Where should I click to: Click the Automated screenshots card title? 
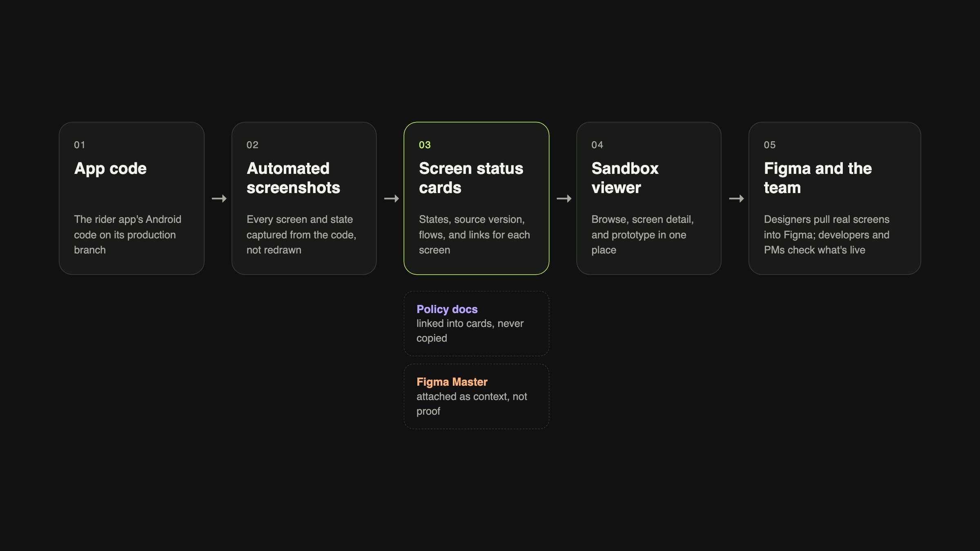pos(293,178)
